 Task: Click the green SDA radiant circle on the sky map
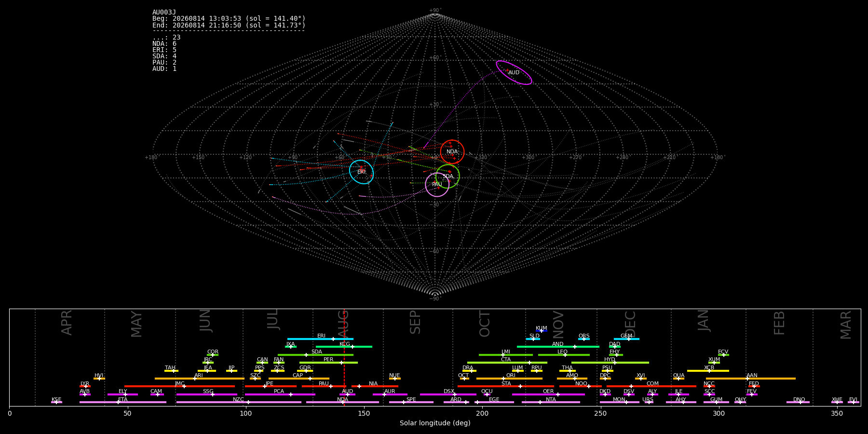tap(448, 176)
